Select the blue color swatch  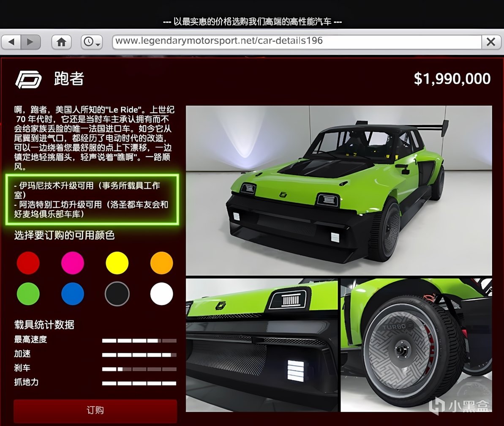(73, 294)
